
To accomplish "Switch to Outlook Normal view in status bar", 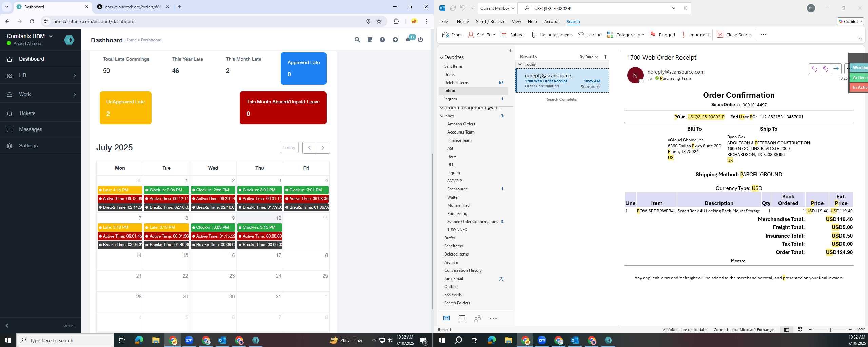I will pyautogui.click(x=787, y=329).
